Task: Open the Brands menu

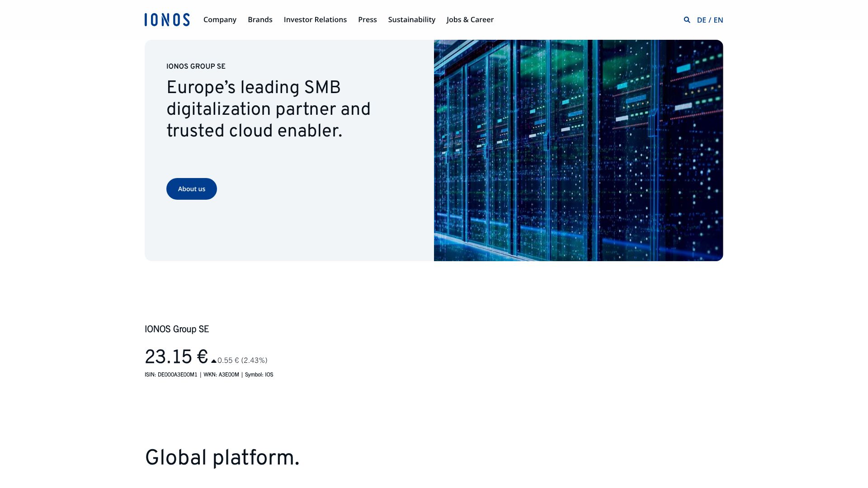Action: [260, 20]
